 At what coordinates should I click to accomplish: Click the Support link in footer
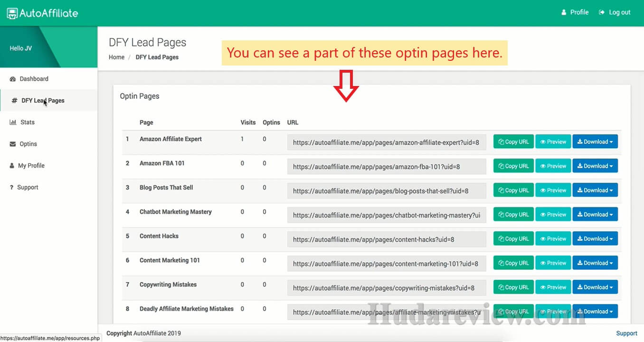[x=626, y=333]
